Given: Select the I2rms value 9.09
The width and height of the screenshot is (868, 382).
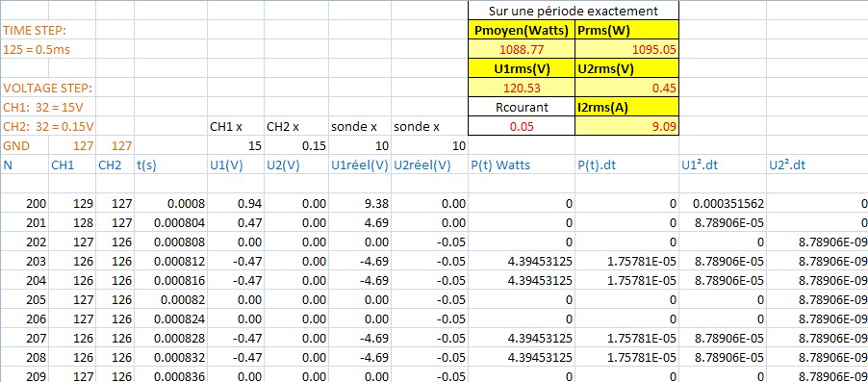Looking at the screenshot, I should pyautogui.click(x=627, y=127).
